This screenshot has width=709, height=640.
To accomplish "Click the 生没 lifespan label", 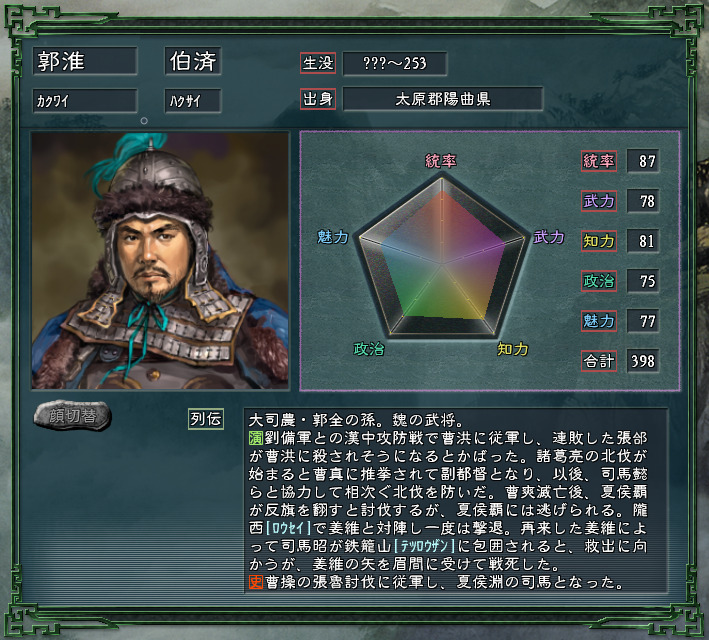I will click(318, 63).
